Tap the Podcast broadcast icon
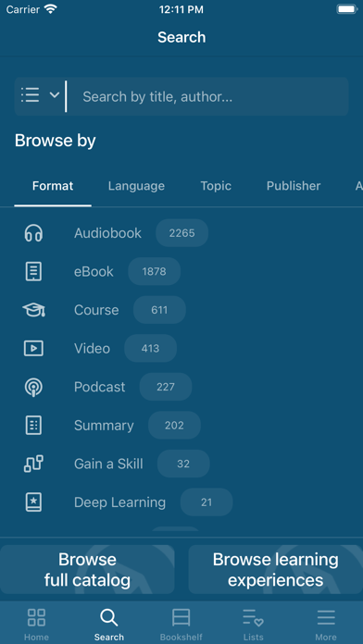The width and height of the screenshot is (363, 644). tap(33, 388)
